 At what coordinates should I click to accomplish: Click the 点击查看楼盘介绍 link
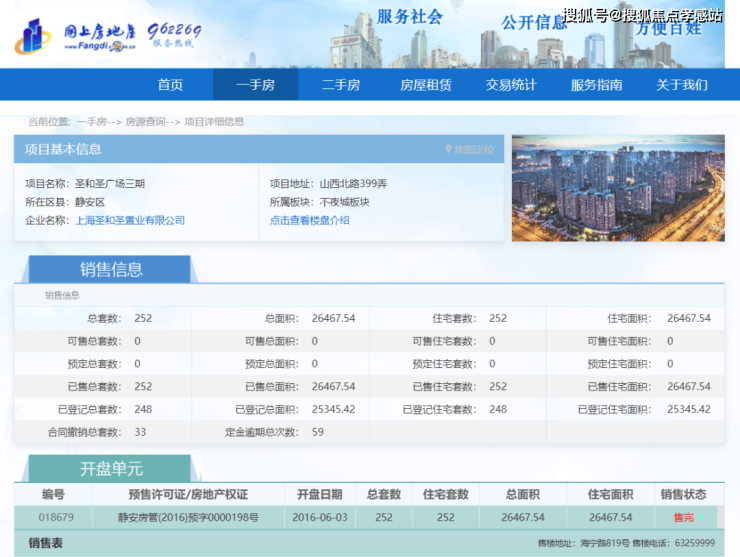tap(310, 220)
